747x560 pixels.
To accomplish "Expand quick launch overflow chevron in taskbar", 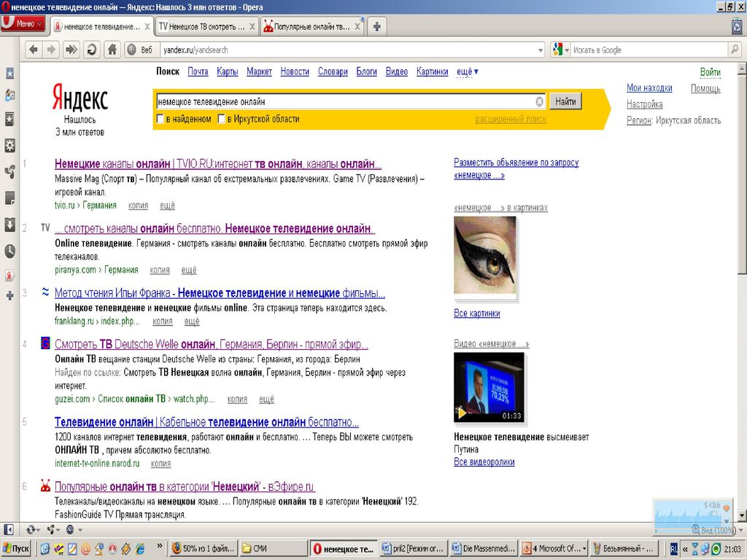I will pyautogui.click(x=160, y=547).
